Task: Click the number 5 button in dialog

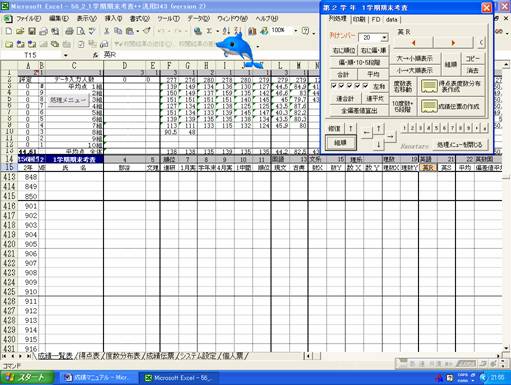Action: (x=436, y=128)
